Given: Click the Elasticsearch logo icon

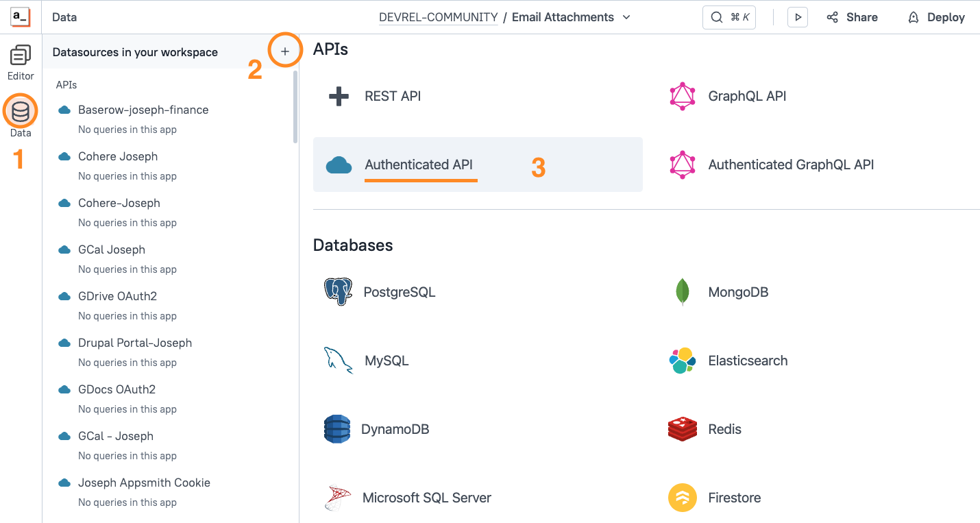Looking at the screenshot, I should click(682, 361).
